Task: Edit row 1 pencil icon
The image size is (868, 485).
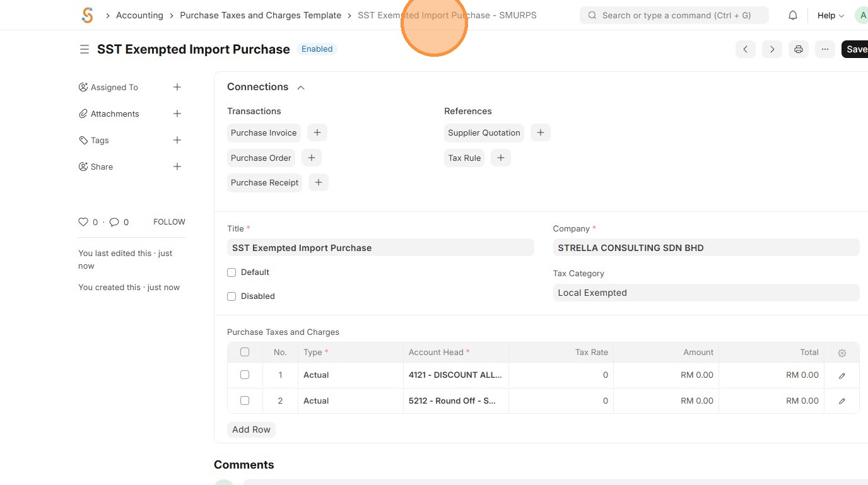Action: click(842, 375)
